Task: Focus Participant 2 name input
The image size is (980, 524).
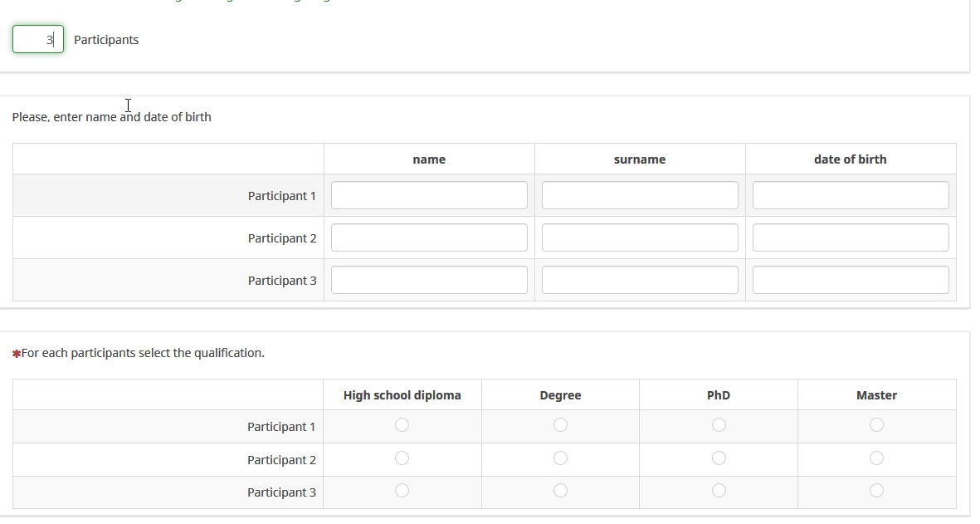Action: 429,238
